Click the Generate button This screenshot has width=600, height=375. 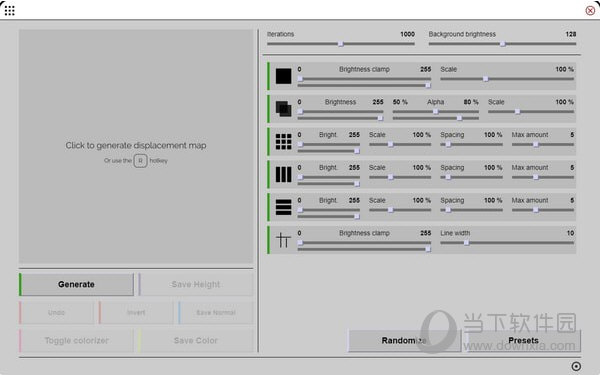pos(77,284)
